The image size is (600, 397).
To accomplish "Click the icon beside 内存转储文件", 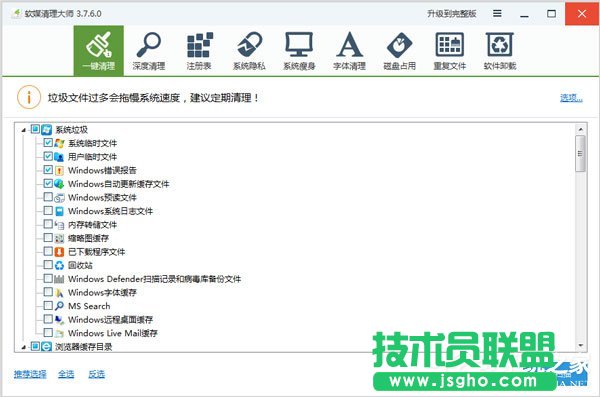I will click(x=59, y=225).
